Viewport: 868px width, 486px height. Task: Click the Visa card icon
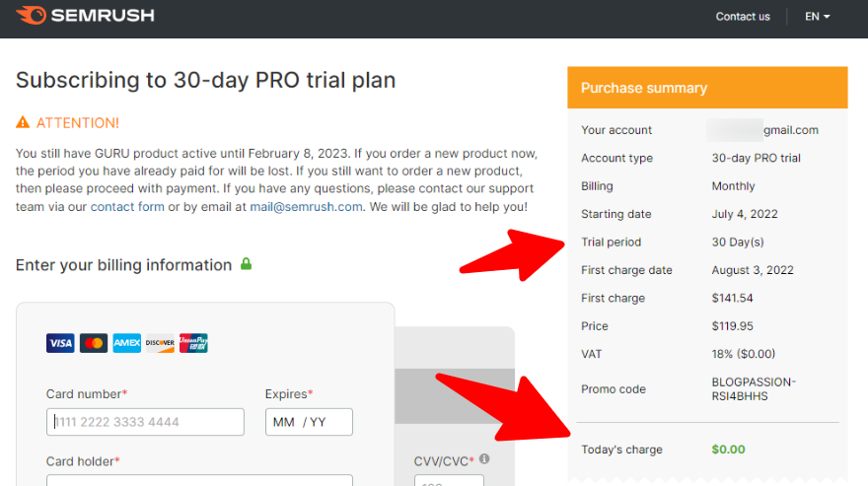[60, 343]
